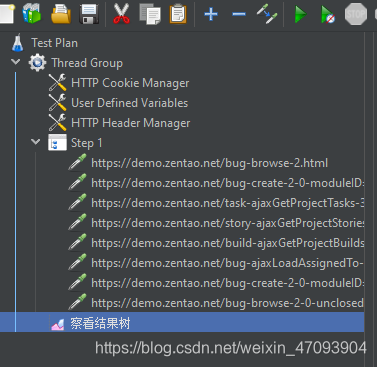Expand all nodes with plus icon
Viewport: 377px width, 367px height.
click(211, 14)
